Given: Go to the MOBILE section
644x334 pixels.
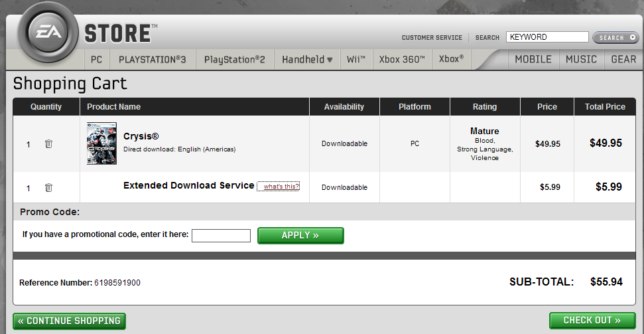Looking at the screenshot, I should (533, 60).
